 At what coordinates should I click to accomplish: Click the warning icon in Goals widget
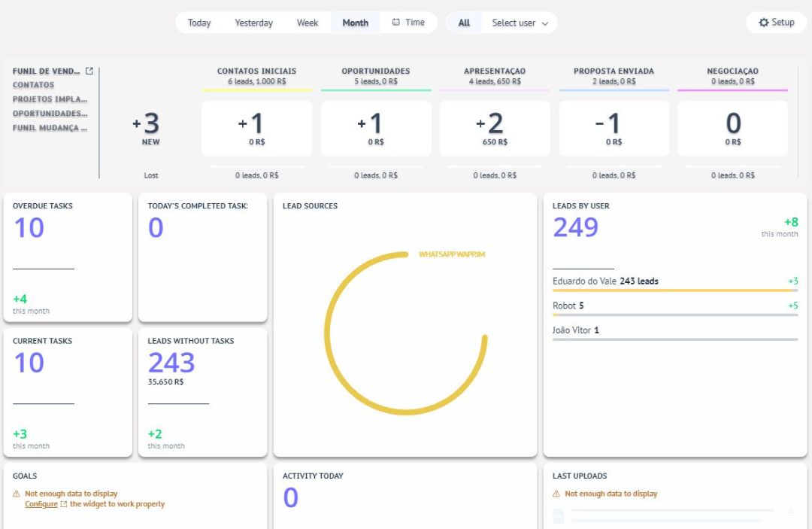17,494
